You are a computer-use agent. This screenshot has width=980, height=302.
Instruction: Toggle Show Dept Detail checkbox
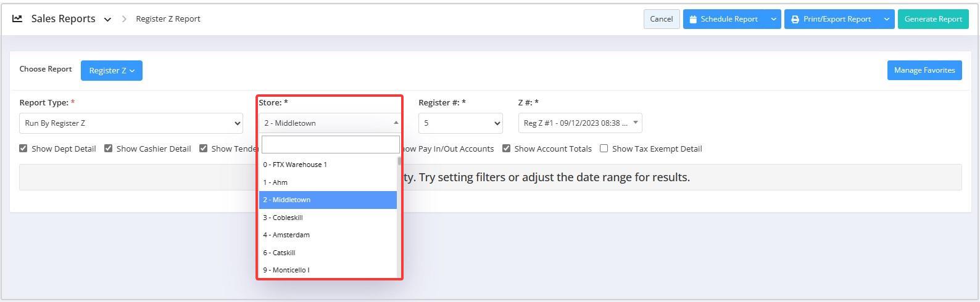23,149
